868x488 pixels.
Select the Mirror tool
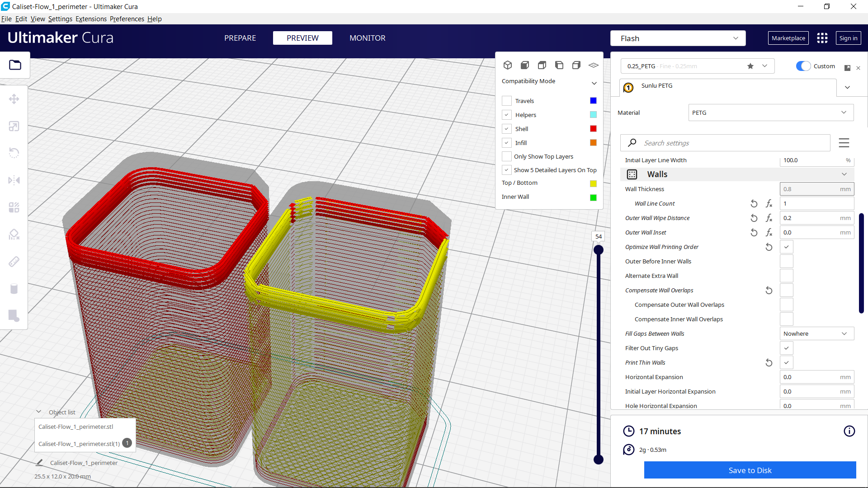coord(14,180)
